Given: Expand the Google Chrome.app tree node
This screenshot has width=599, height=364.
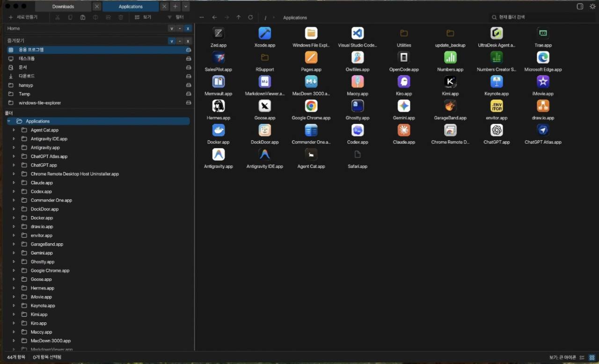Looking at the screenshot, I should [x=14, y=270].
